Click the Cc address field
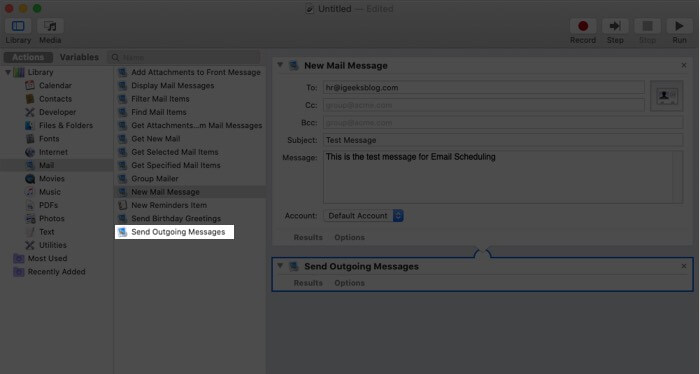 (x=484, y=105)
